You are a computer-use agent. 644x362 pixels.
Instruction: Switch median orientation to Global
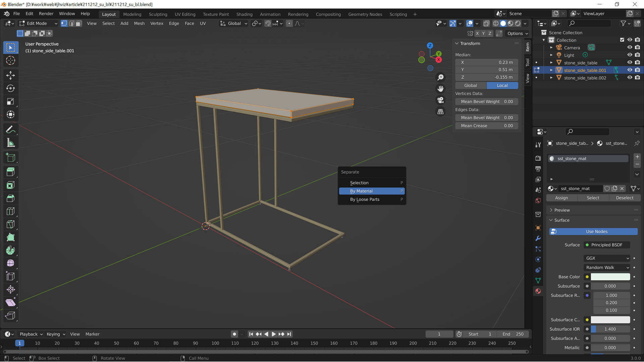471,85
